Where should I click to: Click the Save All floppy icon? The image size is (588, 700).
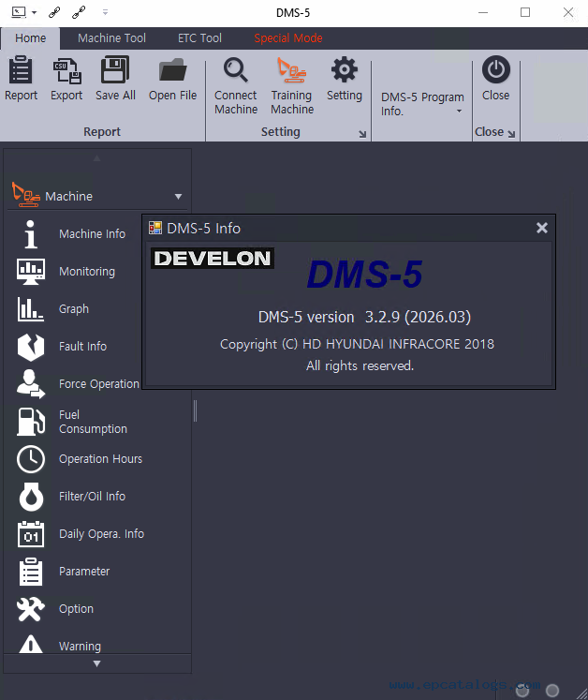[115, 69]
